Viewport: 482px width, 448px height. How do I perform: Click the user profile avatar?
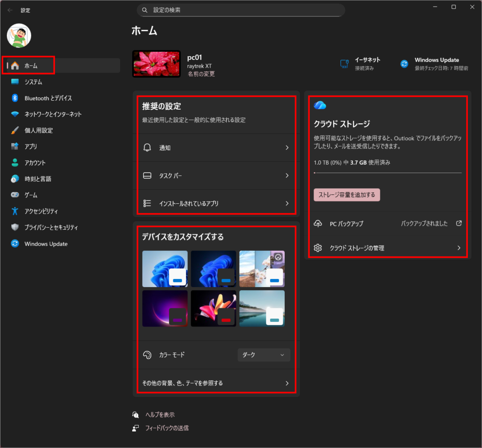coord(19,36)
